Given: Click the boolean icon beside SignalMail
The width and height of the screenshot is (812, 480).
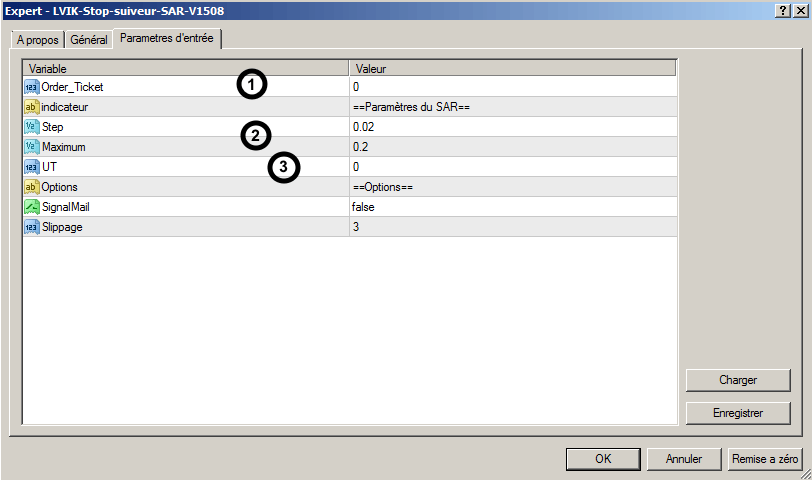Looking at the screenshot, I should (x=31, y=207).
